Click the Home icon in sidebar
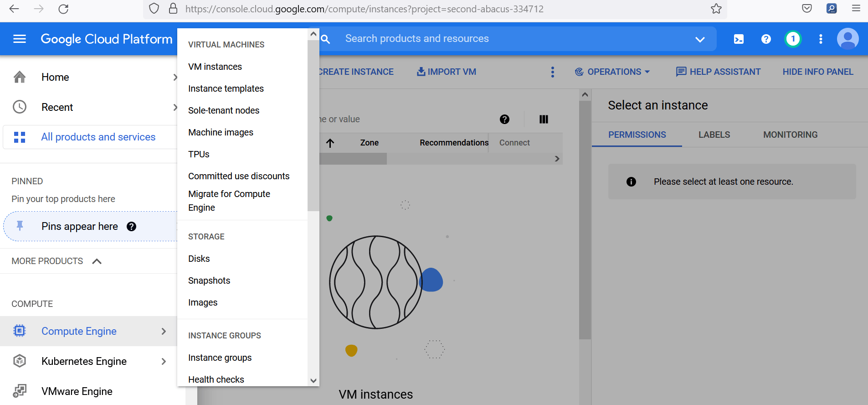 tap(20, 77)
